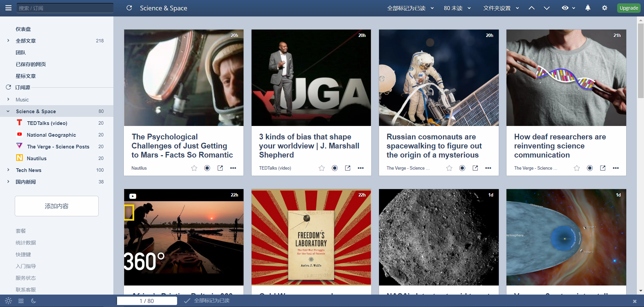The width and height of the screenshot is (644, 307).
Task: Open 星标文章 starred articles
Action: click(26, 76)
